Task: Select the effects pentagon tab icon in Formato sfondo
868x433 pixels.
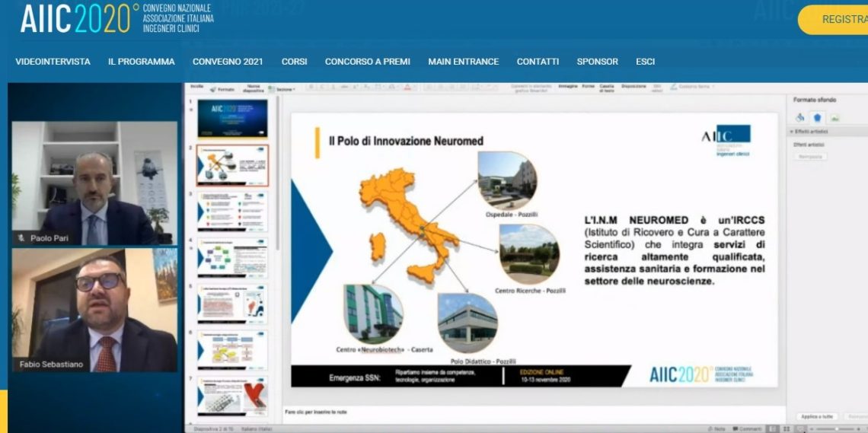Action: (817, 118)
